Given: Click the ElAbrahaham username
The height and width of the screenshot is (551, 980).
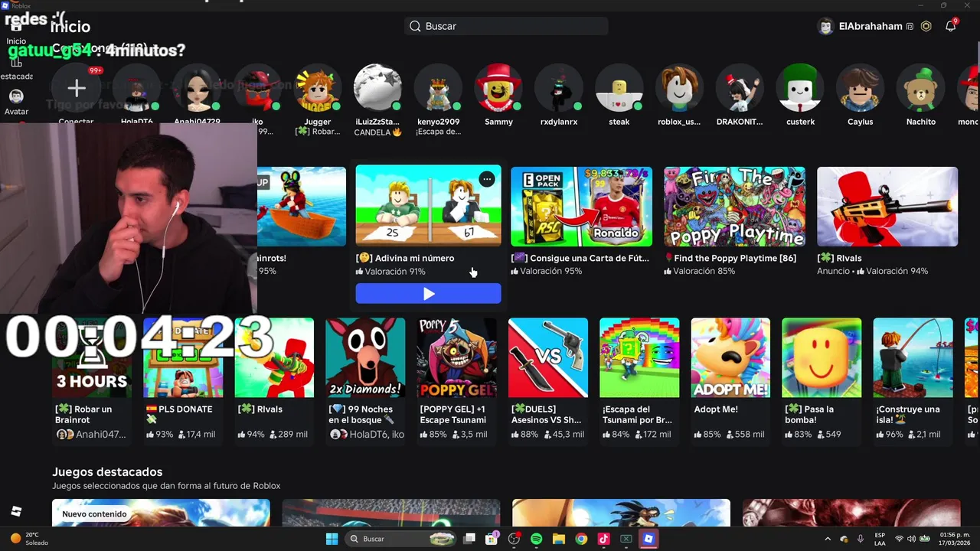Looking at the screenshot, I should click(871, 26).
